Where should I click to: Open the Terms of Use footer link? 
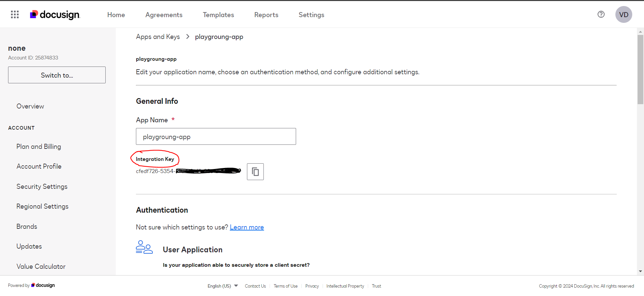point(286,286)
